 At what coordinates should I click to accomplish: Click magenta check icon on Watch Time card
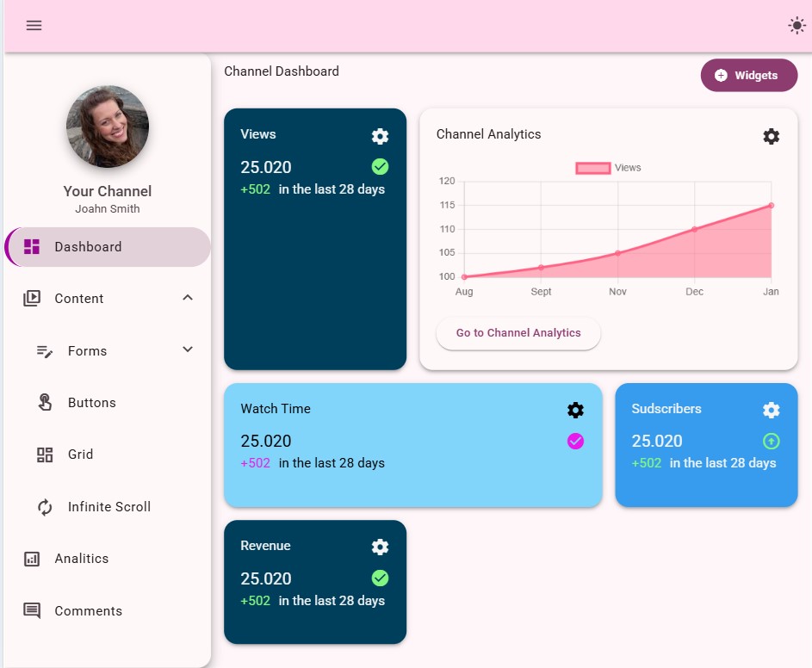pos(575,441)
